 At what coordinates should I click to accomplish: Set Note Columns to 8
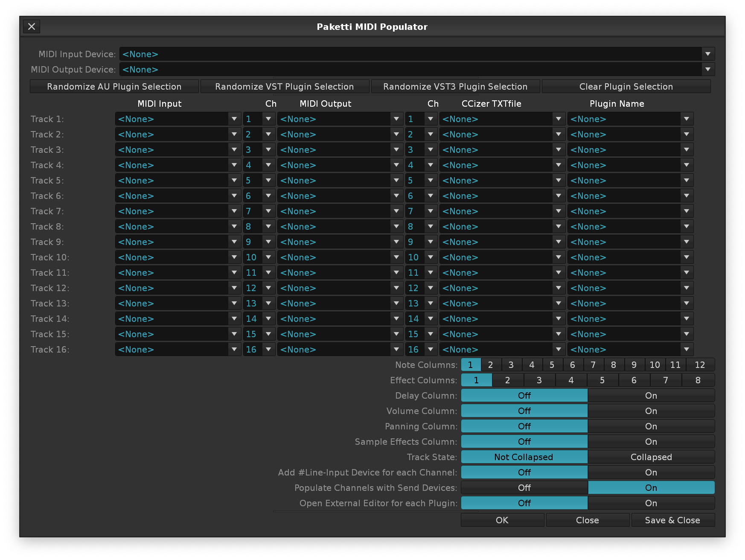[x=614, y=365]
